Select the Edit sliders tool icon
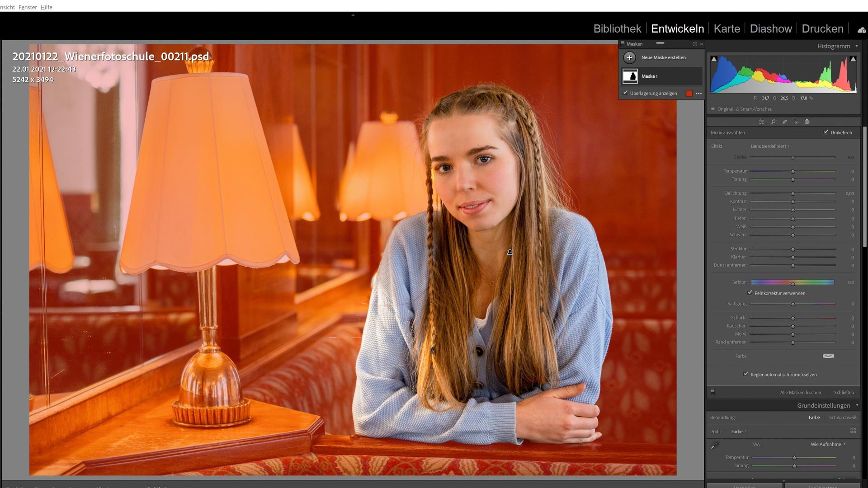The image size is (868, 488). 761,122
